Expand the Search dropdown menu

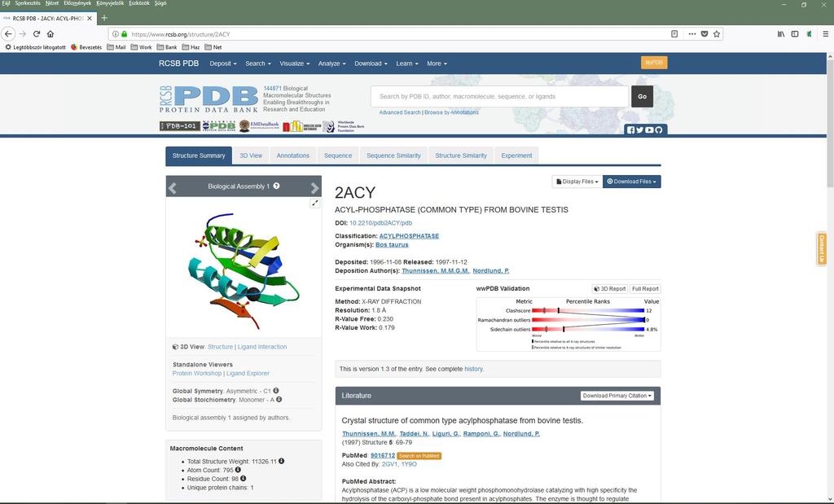point(258,64)
